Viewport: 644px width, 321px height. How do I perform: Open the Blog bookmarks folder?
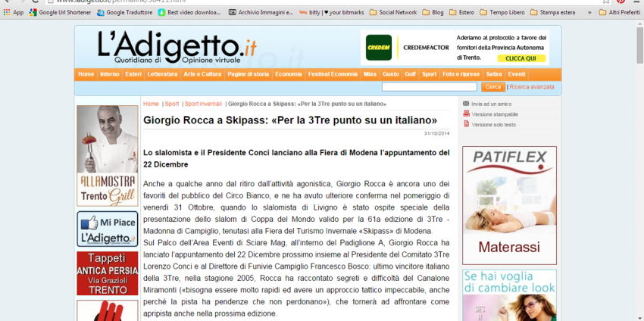(x=433, y=12)
